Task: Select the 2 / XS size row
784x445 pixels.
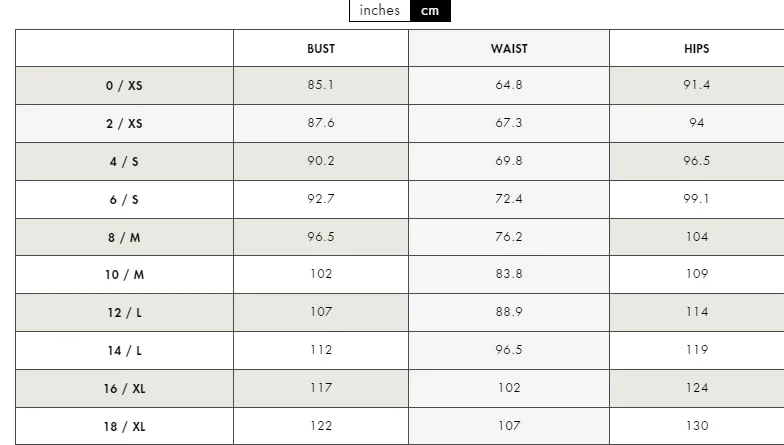Action: (x=124, y=124)
